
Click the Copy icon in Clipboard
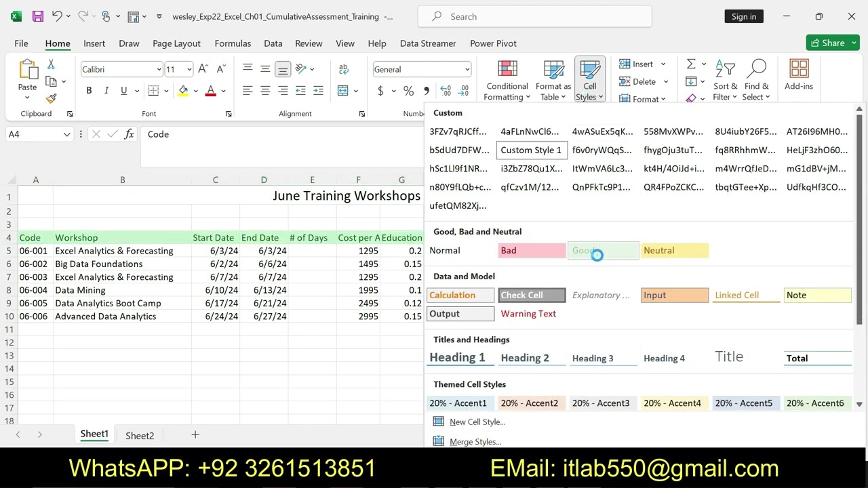tap(51, 81)
